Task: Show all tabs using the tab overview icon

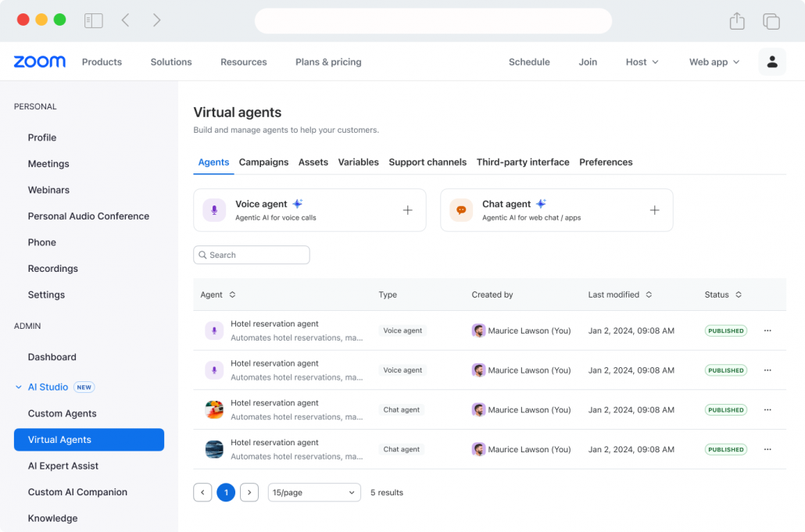Action: (x=771, y=21)
